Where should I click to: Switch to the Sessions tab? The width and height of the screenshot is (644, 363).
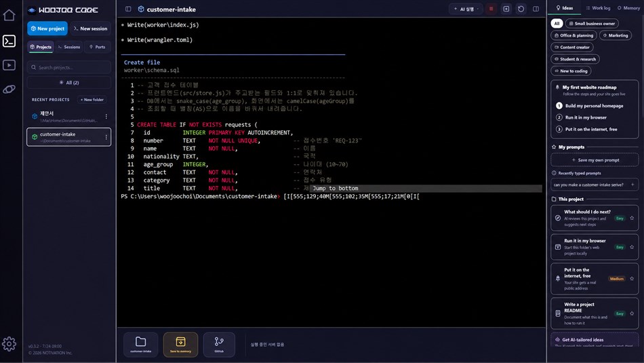pos(69,47)
